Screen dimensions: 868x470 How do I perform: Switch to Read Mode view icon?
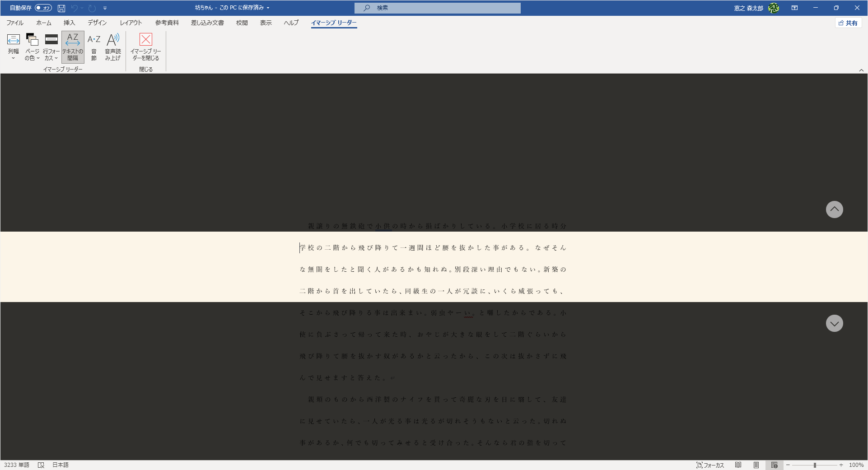[738, 465]
